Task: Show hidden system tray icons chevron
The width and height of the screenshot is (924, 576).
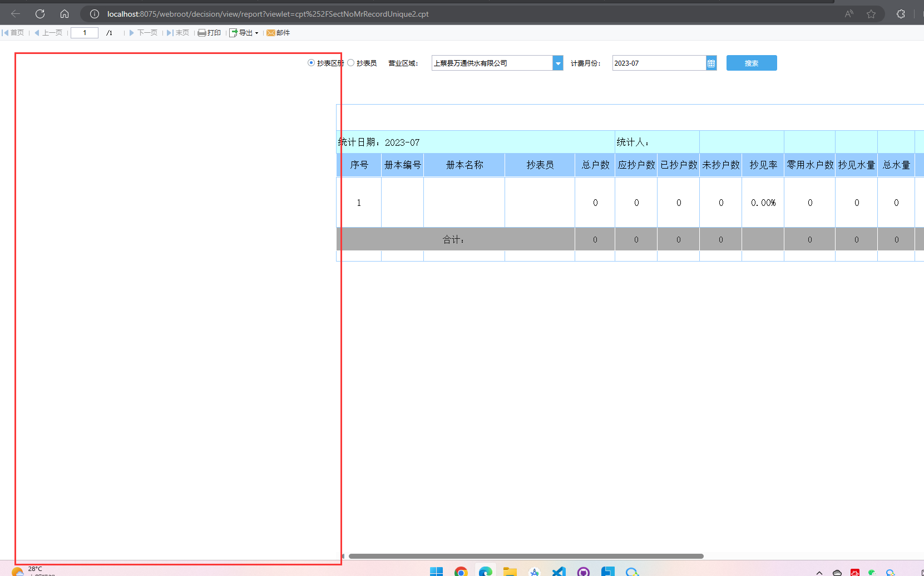Action: (x=819, y=573)
